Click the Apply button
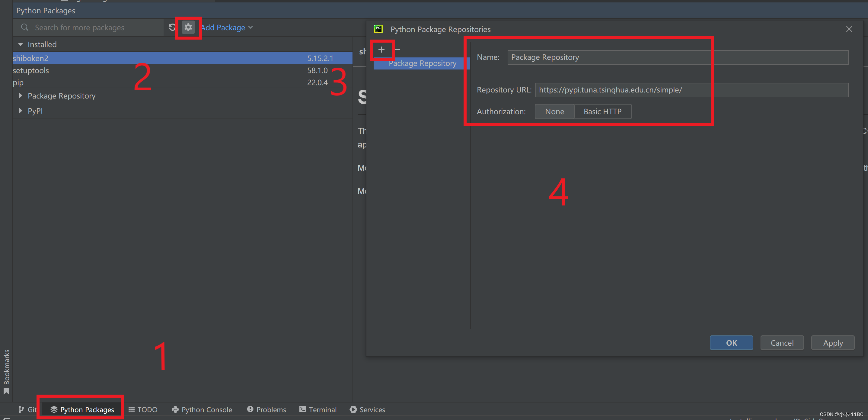This screenshot has height=420, width=868. pos(832,343)
